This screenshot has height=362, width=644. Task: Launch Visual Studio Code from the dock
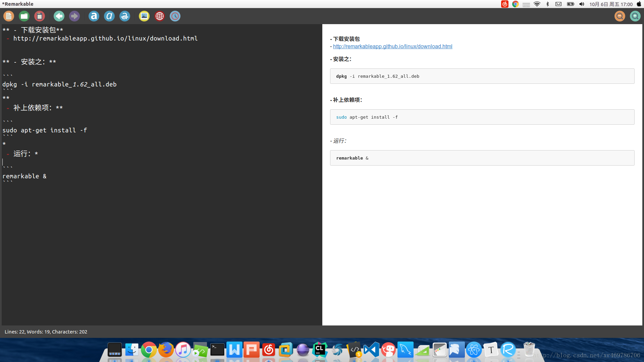coord(371,350)
